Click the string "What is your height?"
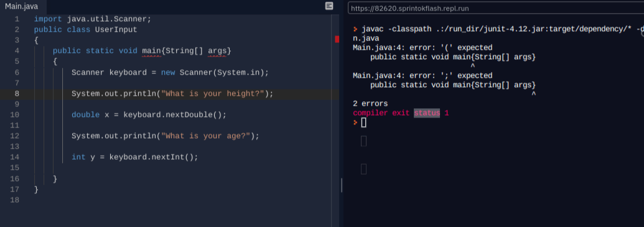 coord(213,93)
